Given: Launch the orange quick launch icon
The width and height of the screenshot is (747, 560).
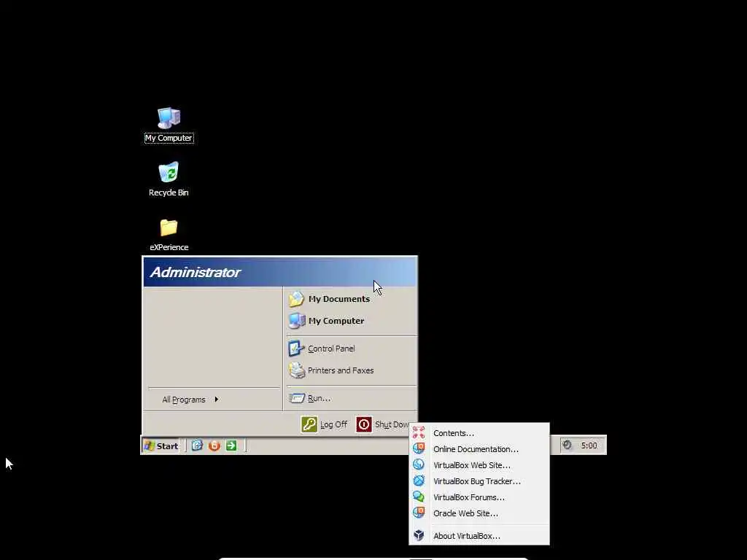Looking at the screenshot, I should tap(214, 446).
